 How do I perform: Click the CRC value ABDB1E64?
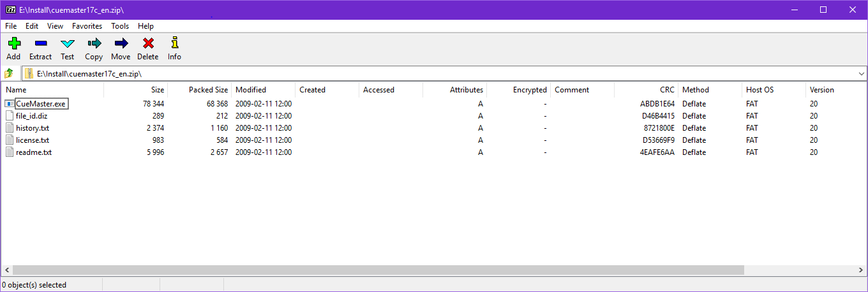(x=657, y=104)
